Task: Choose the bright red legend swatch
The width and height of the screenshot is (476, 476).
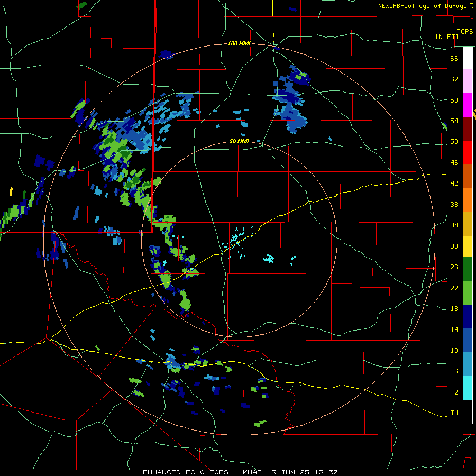Action: click(467, 152)
